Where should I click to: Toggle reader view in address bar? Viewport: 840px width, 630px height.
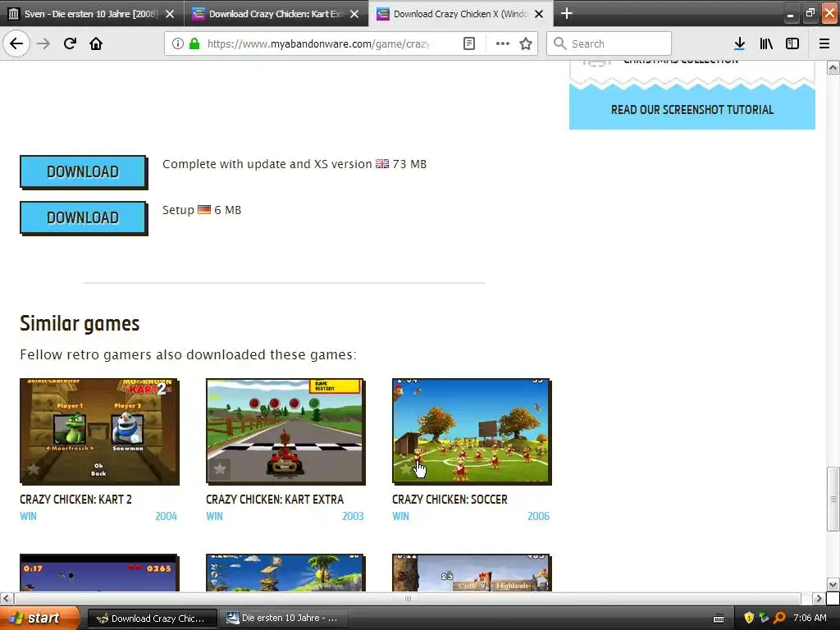(468, 43)
